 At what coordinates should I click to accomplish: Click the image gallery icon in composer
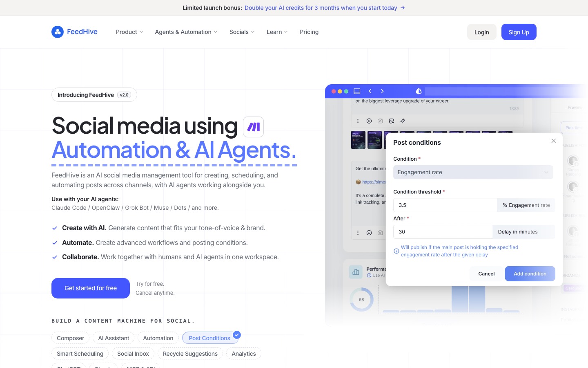click(392, 121)
